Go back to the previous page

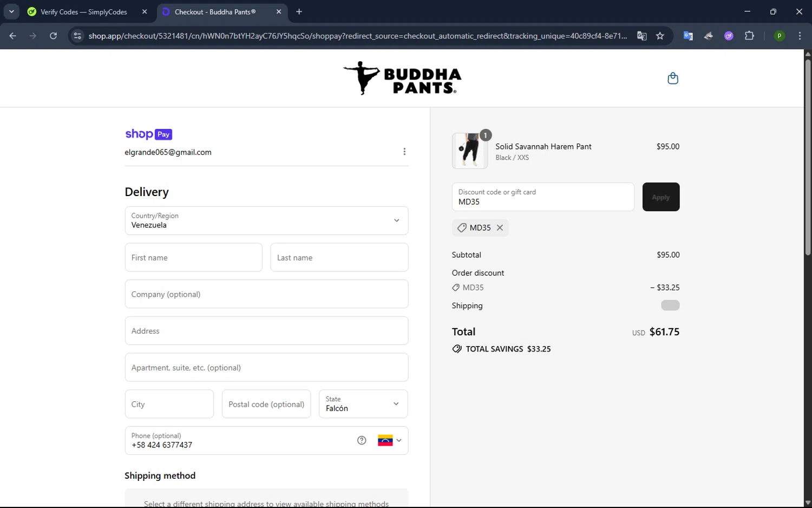[13, 36]
